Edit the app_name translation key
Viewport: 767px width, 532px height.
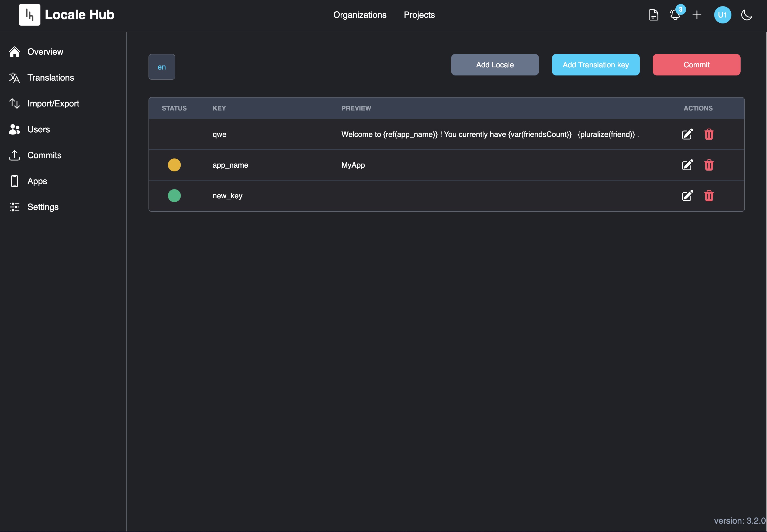click(x=687, y=165)
